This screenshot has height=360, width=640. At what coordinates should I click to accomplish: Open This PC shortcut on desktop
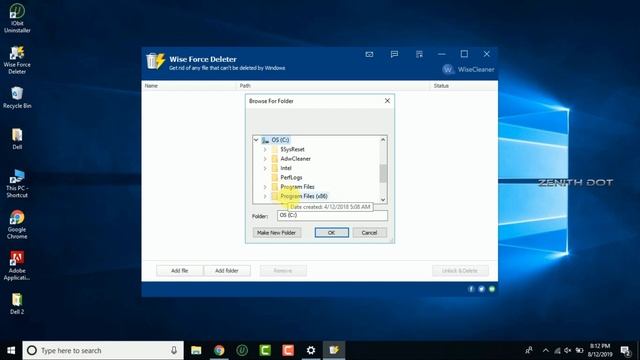pyautogui.click(x=17, y=183)
